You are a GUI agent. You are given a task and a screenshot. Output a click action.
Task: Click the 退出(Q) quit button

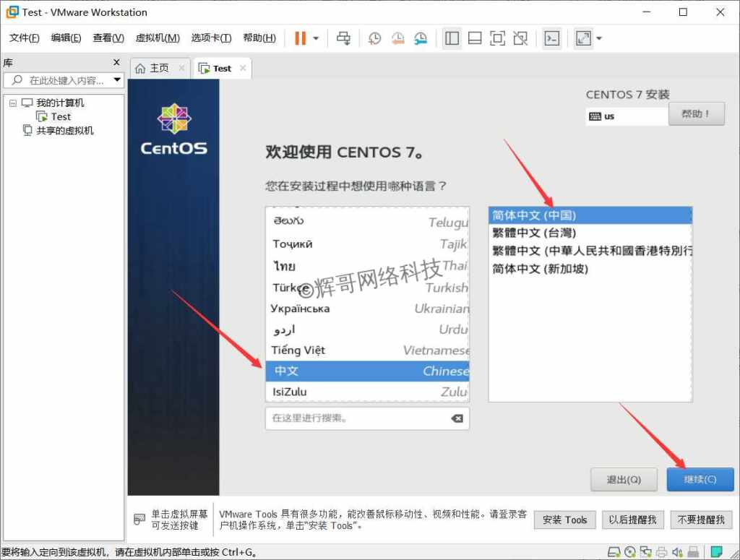[624, 479]
